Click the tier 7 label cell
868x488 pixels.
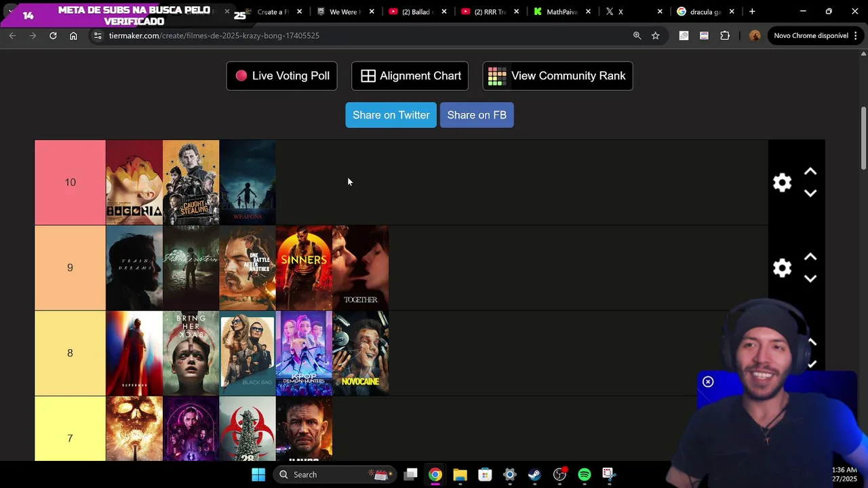pos(71,429)
